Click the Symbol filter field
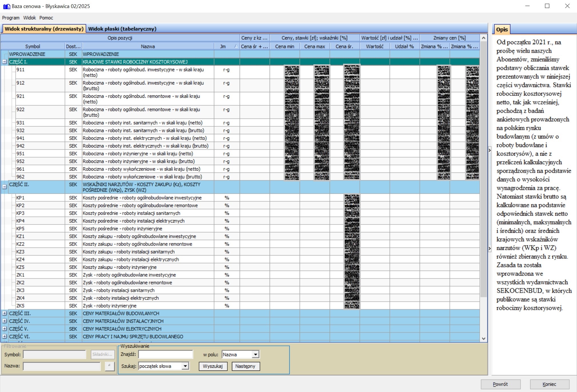The image size is (577, 392). 55,355
